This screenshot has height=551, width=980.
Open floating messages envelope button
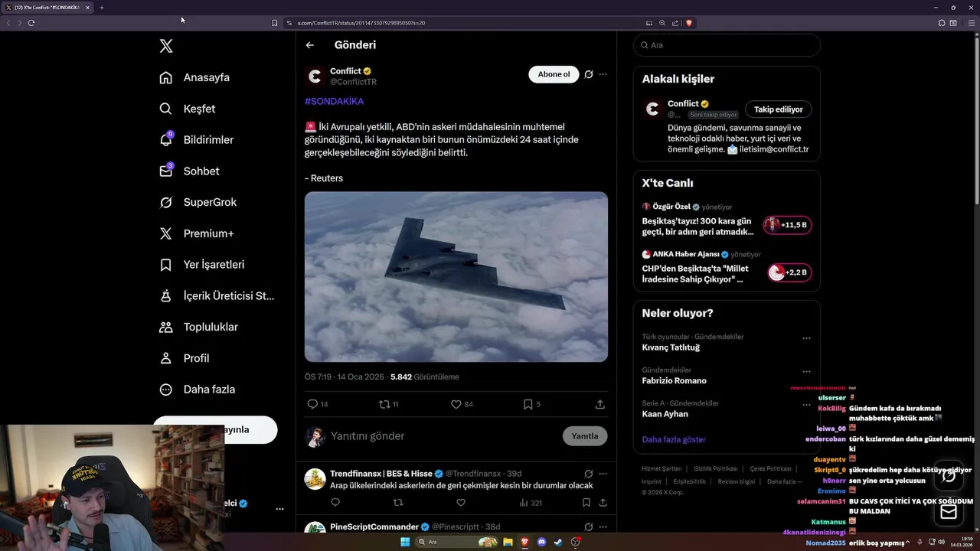pyautogui.click(x=949, y=512)
